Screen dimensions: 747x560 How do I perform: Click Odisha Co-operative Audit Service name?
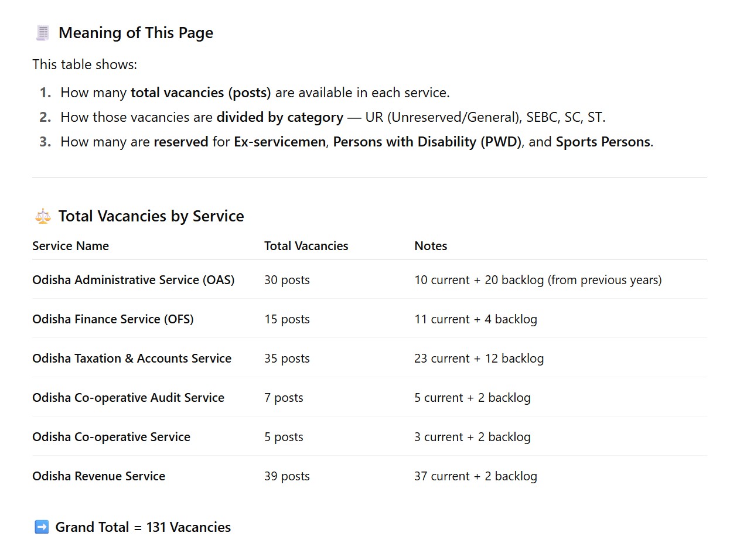pyautogui.click(x=128, y=398)
